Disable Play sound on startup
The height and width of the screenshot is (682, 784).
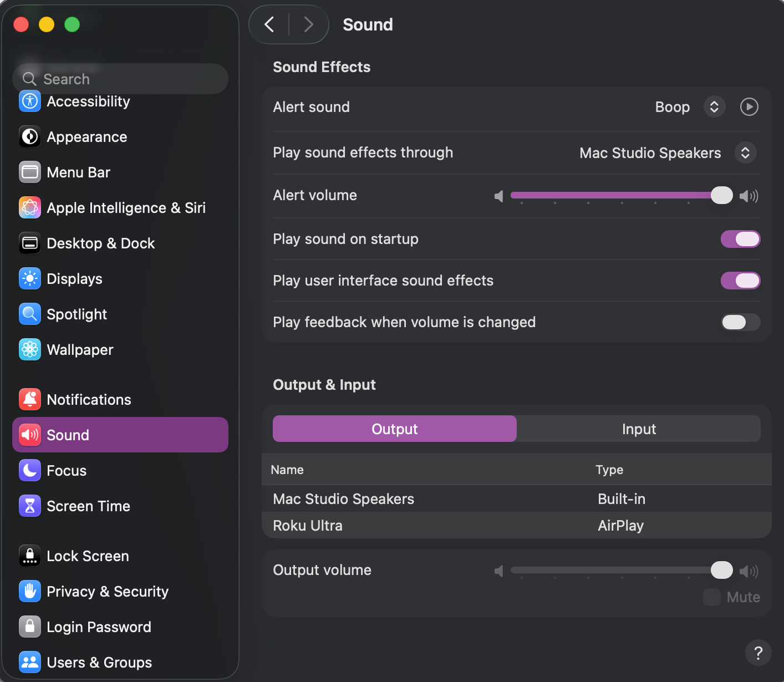740,240
